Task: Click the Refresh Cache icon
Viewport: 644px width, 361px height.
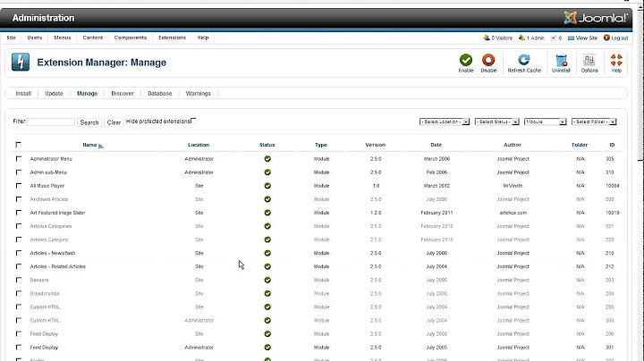Action: 523,60
